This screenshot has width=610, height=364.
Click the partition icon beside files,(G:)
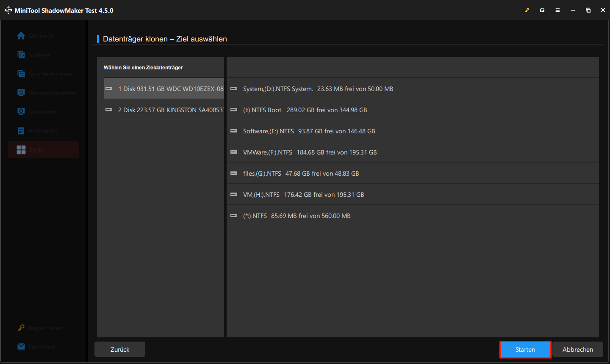pos(234,173)
